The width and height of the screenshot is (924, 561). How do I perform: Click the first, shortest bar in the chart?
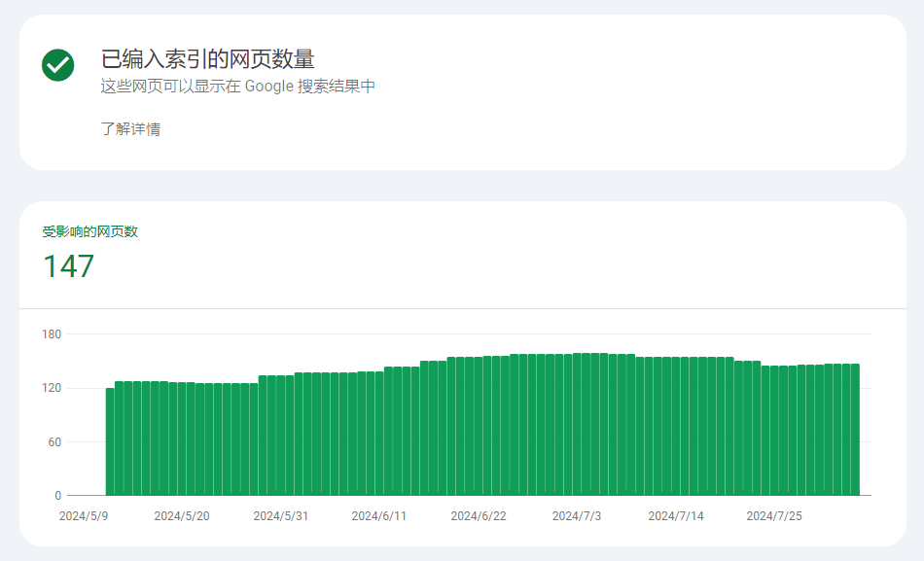110,441
